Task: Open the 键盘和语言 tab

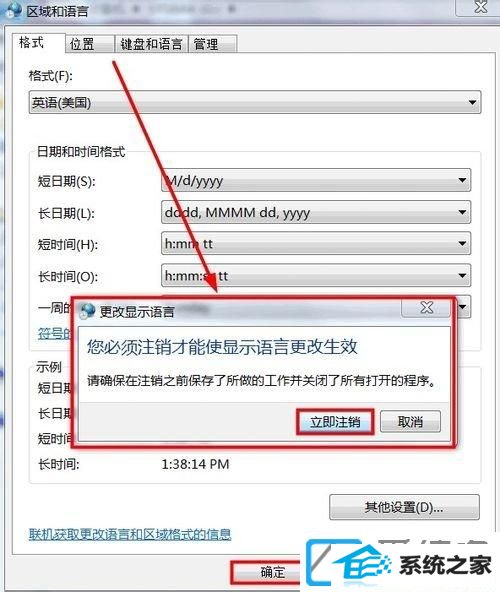Action: tap(151, 44)
